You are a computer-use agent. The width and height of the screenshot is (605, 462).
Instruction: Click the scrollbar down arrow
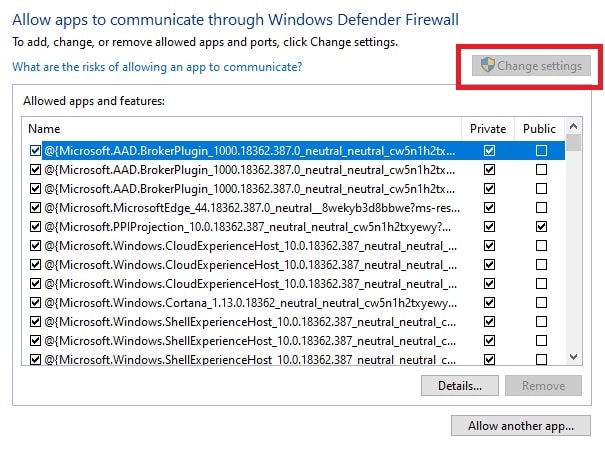click(x=574, y=356)
